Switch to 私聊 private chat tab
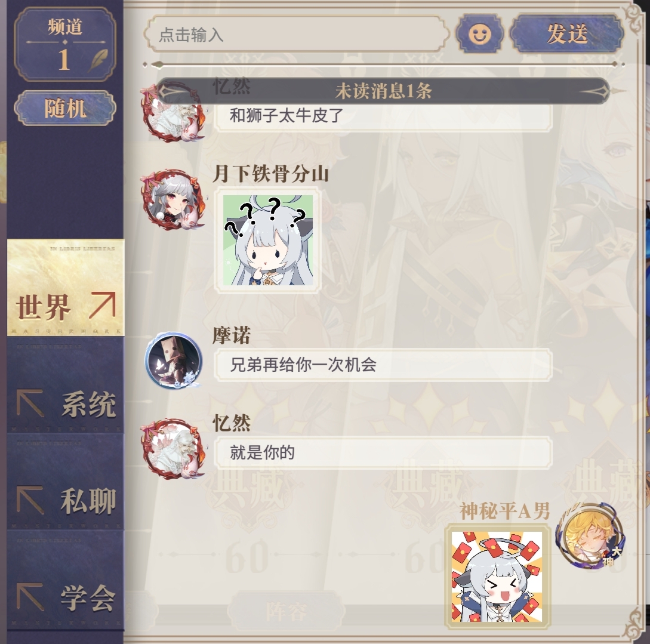Viewport: 650px width, 644px height. pyautogui.click(x=66, y=482)
